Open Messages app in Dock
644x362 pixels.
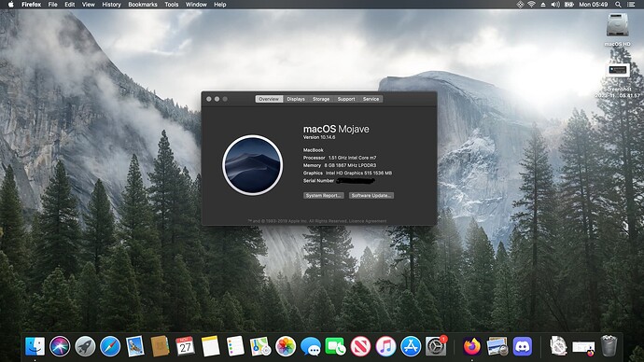(311, 346)
